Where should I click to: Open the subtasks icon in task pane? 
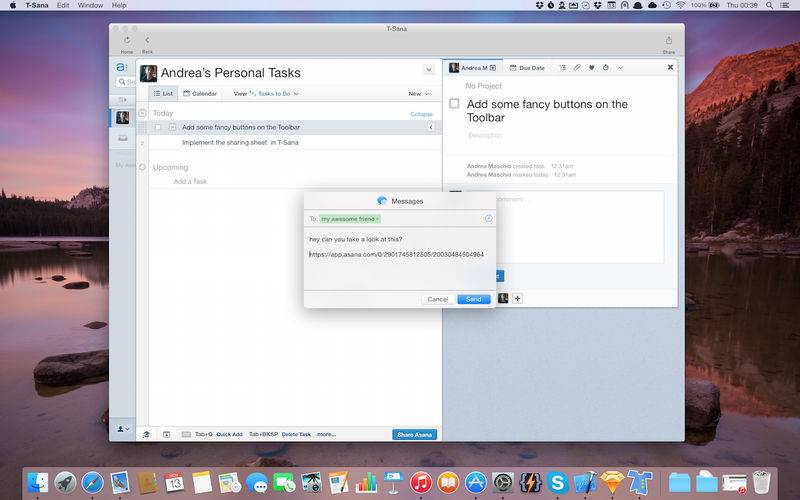562,67
